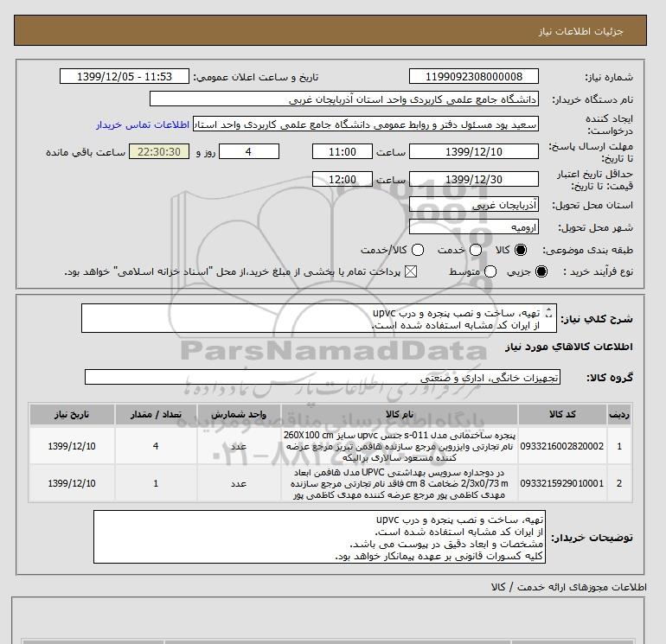Click the اطلاعات کالاهای مورد نیاز heading

(569, 347)
